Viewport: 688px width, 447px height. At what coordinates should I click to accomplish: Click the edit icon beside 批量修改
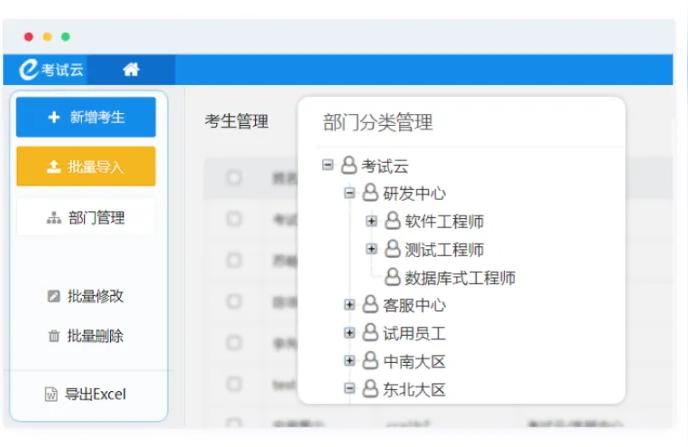[x=54, y=296]
